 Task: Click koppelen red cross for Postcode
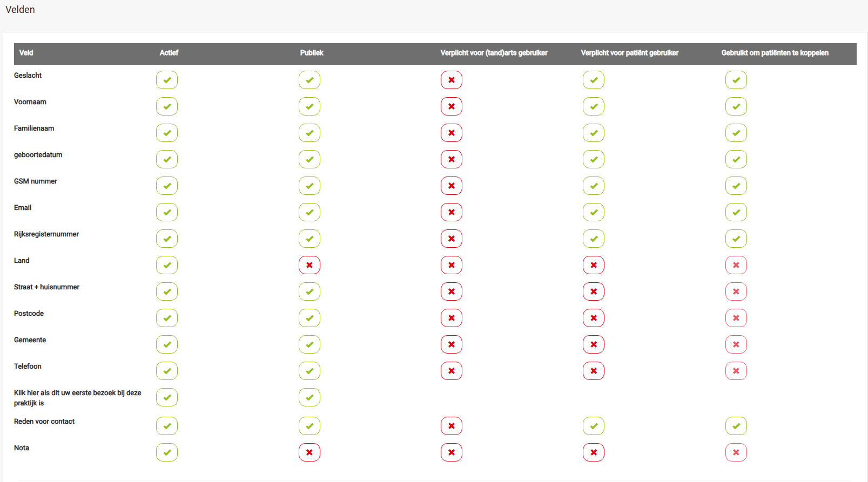736,318
